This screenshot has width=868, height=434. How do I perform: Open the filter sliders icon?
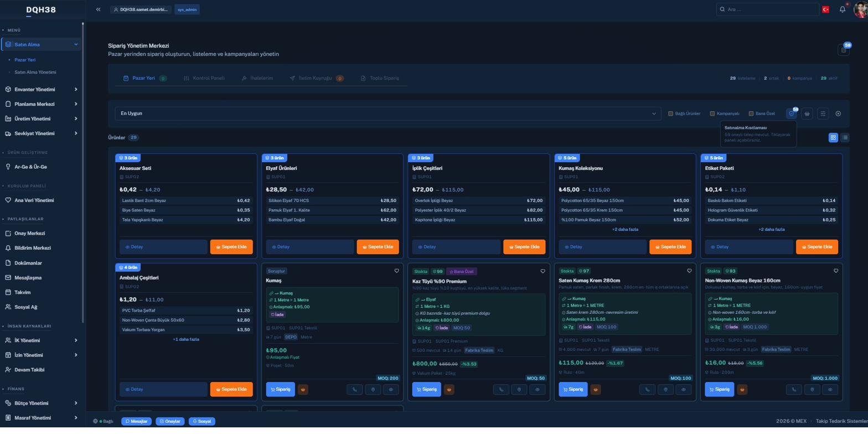point(823,113)
